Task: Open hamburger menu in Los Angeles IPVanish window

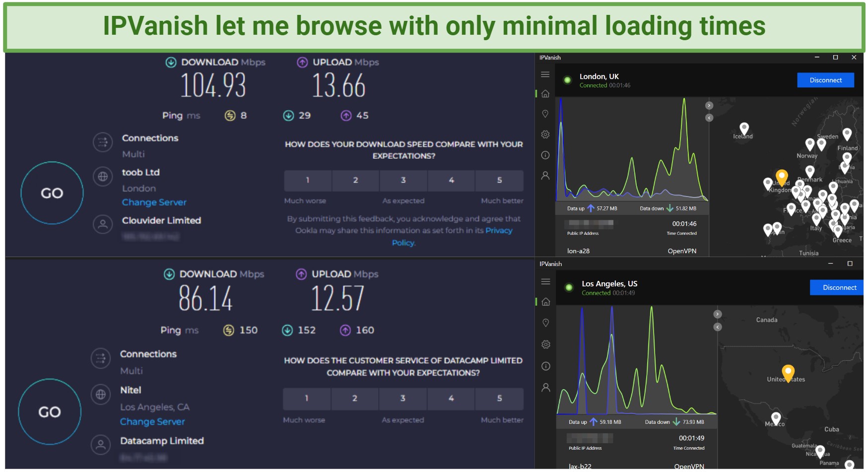Action: 545,281
